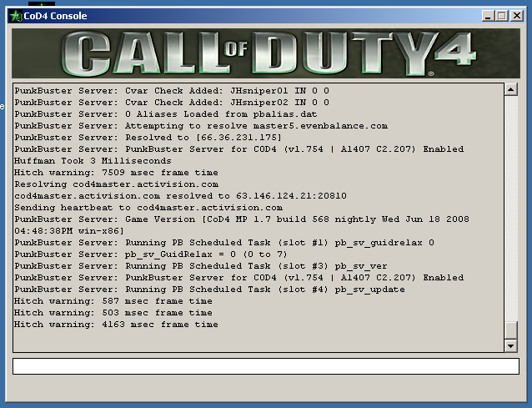The width and height of the screenshot is (532, 408).
Task: Click the console scrollbar track above the thumb
Action: tap(510, 208)
